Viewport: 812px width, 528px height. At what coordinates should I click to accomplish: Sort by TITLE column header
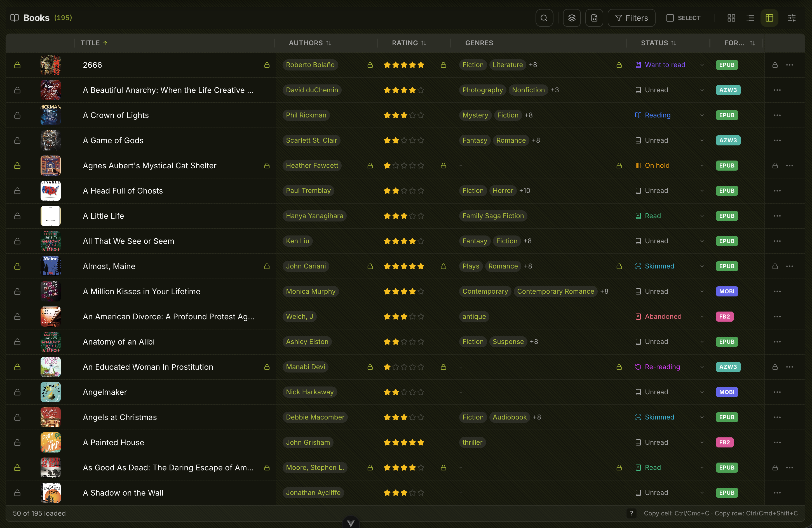tap(94, 43)
